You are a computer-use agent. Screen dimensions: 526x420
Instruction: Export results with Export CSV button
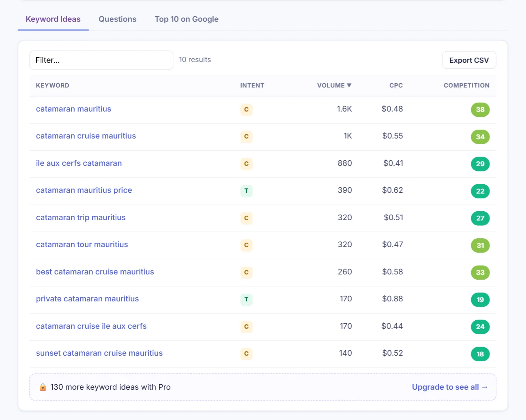click(x=469, y=60)
